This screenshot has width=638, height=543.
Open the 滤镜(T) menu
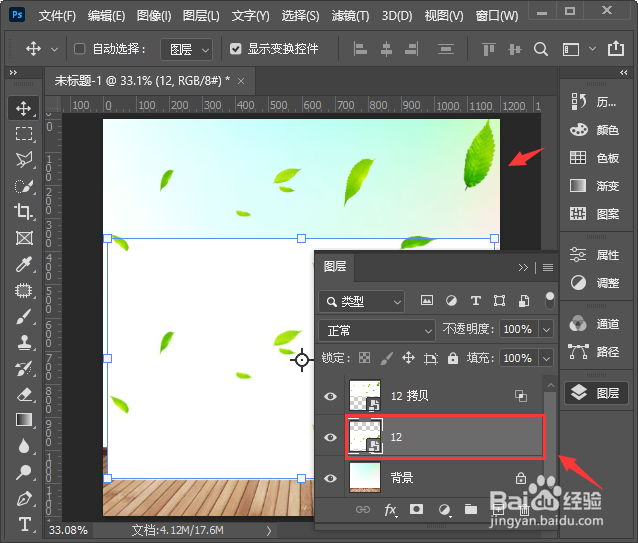tap(350, 16)
